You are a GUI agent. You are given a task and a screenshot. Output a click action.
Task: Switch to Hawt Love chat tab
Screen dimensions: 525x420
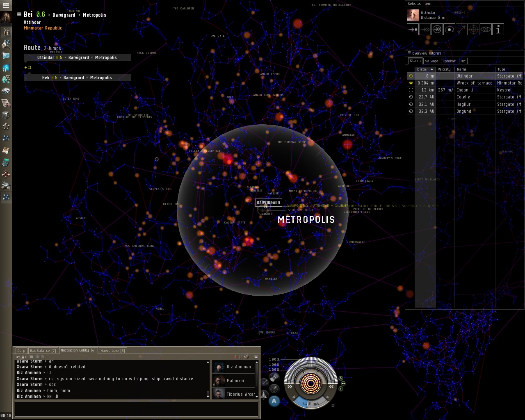pyautogui.click(x=113, y=351)
